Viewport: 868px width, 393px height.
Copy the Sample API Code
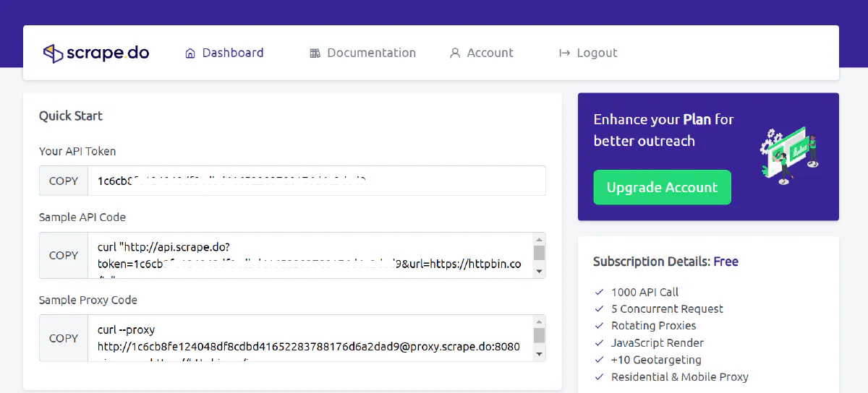(x=64, y=255)
